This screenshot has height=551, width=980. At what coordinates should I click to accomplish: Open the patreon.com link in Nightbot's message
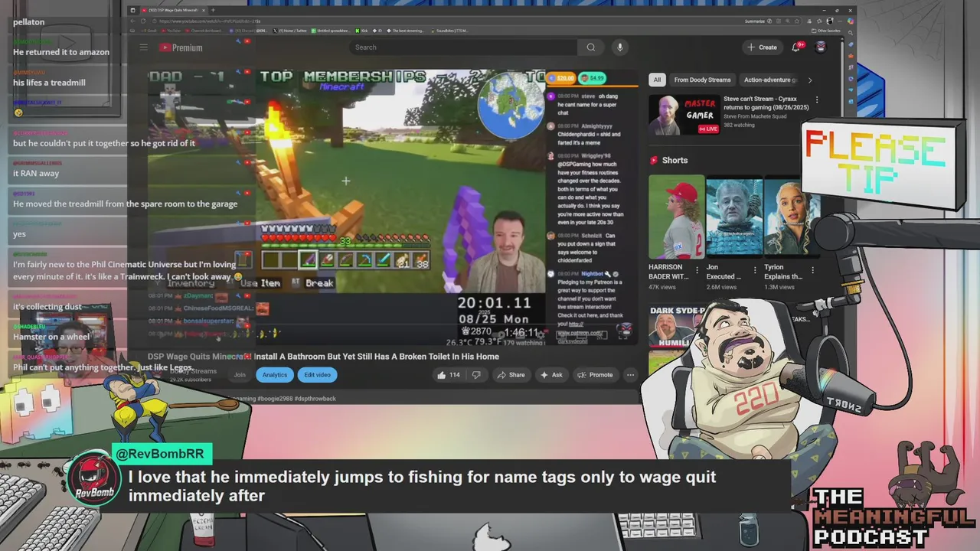(x=580, y=334)
